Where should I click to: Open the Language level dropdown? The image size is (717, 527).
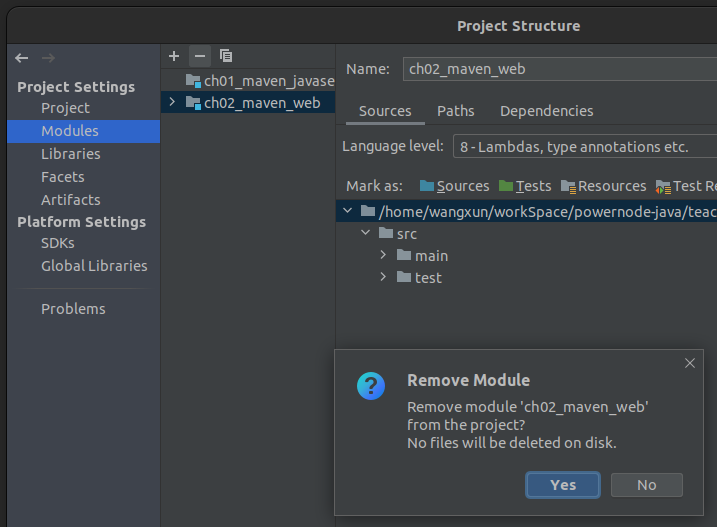tap(584, 147)
